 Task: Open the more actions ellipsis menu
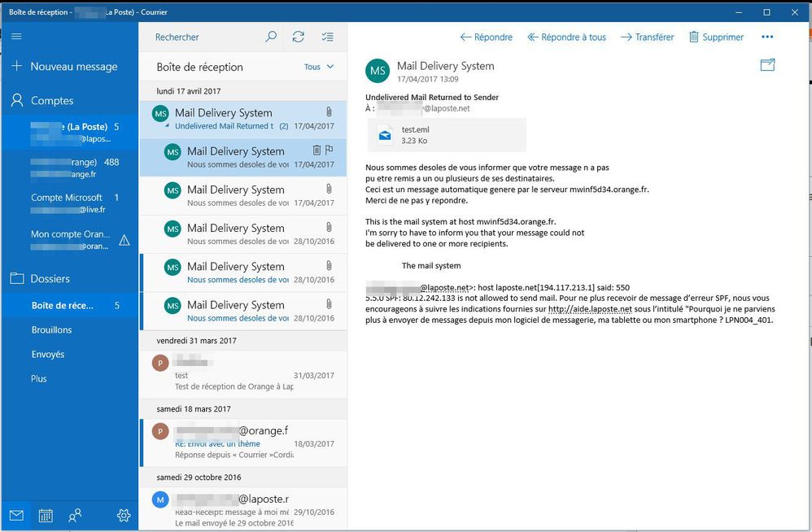[767, 37]
